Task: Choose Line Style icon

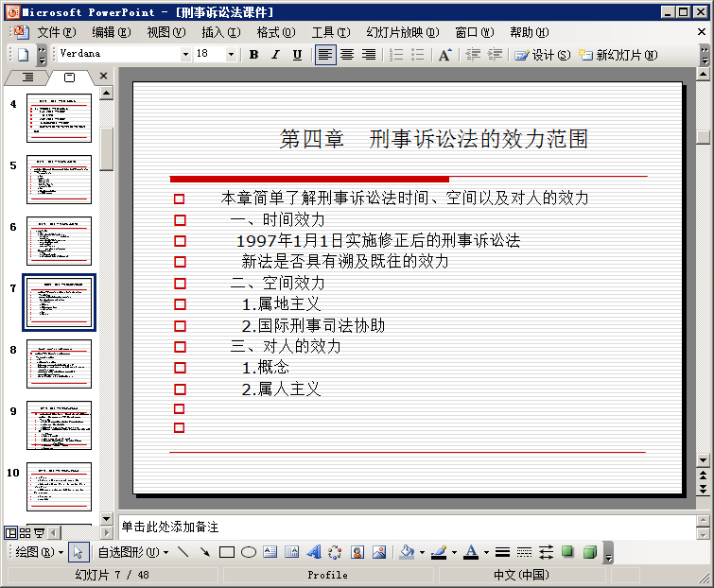Action: point(503,552)
